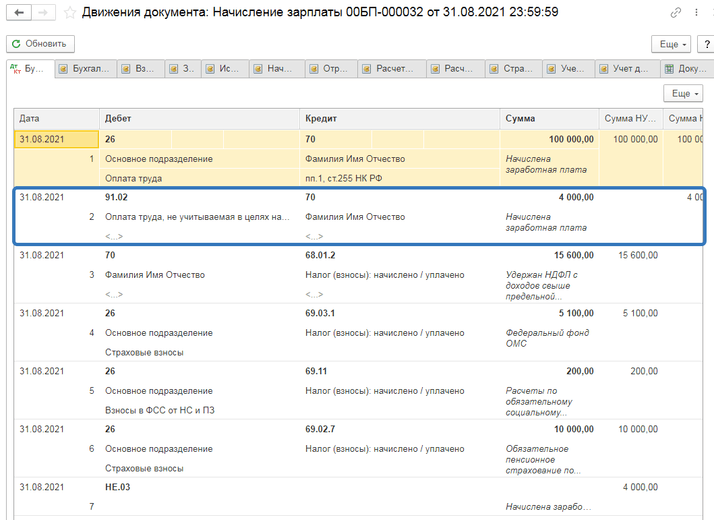Click the question mark help button
This screenshot has width=714, height=520.
point(706,44)
